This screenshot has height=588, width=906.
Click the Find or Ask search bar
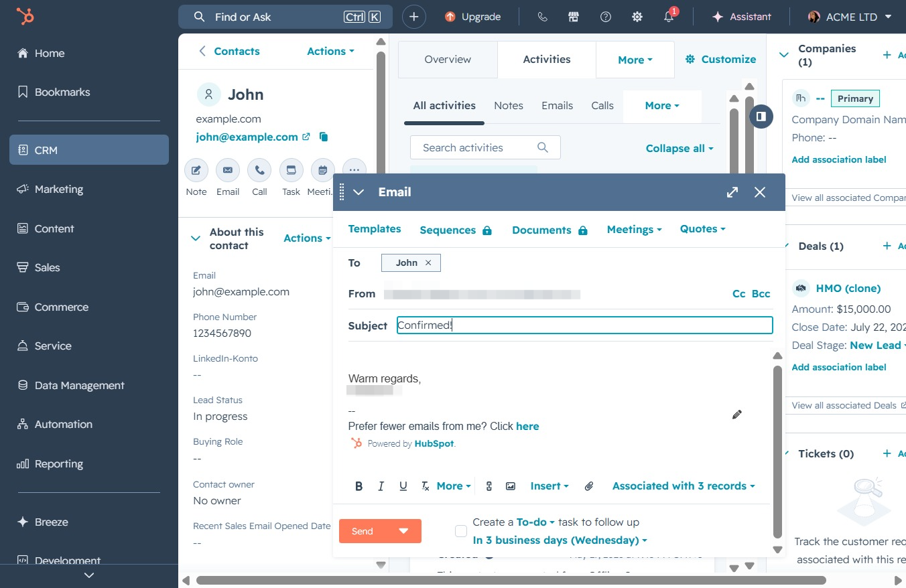coord(285,17)
